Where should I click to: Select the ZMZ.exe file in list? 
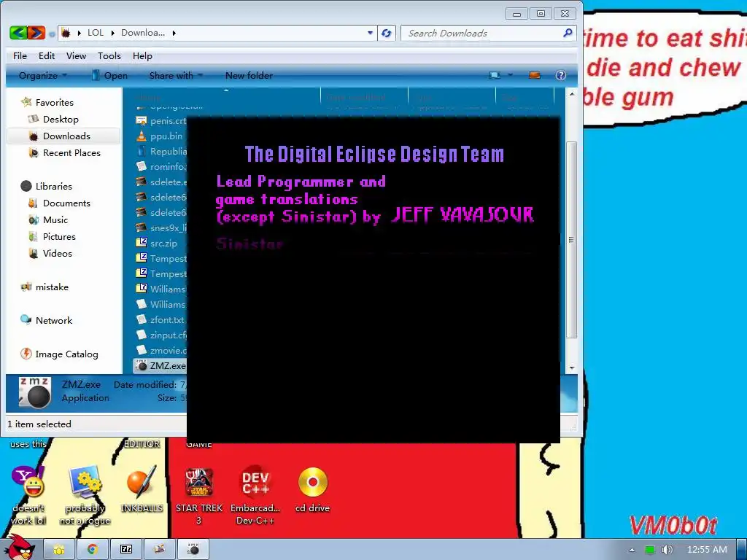(x=160, y=366)
